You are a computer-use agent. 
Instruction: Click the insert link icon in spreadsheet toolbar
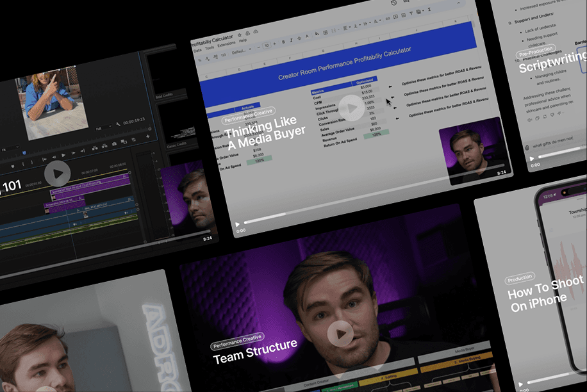pyautogui.click(x=388, y=19)
